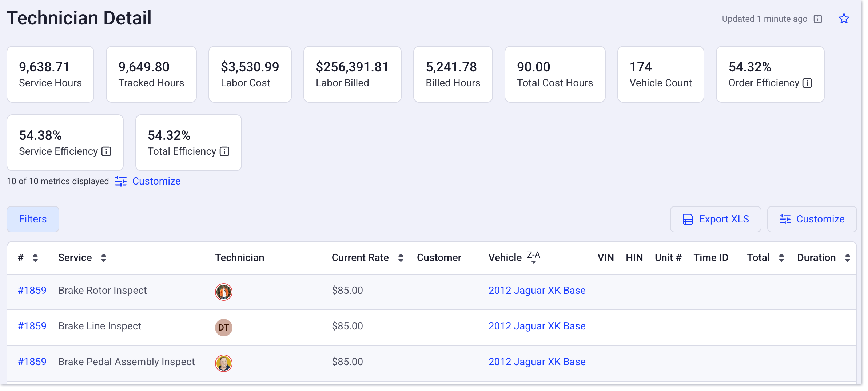Screen dimensions: 868x391
Task: Click the table Customize button
Action: tap(812, 219)
